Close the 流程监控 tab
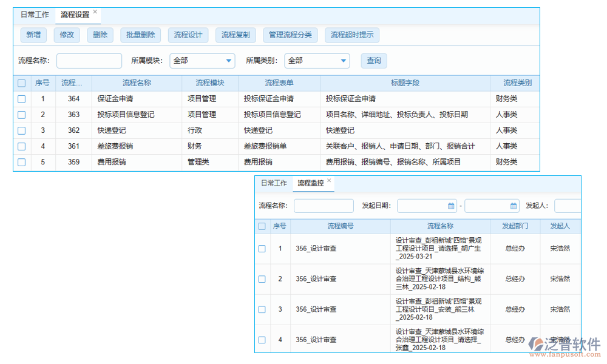Viewport: 607px width, 364px height. 328,181
